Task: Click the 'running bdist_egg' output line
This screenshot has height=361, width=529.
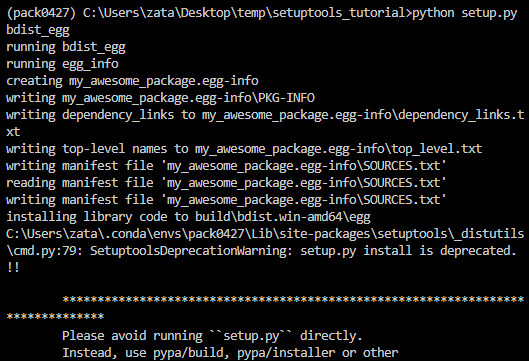Action: click(66, 47)
